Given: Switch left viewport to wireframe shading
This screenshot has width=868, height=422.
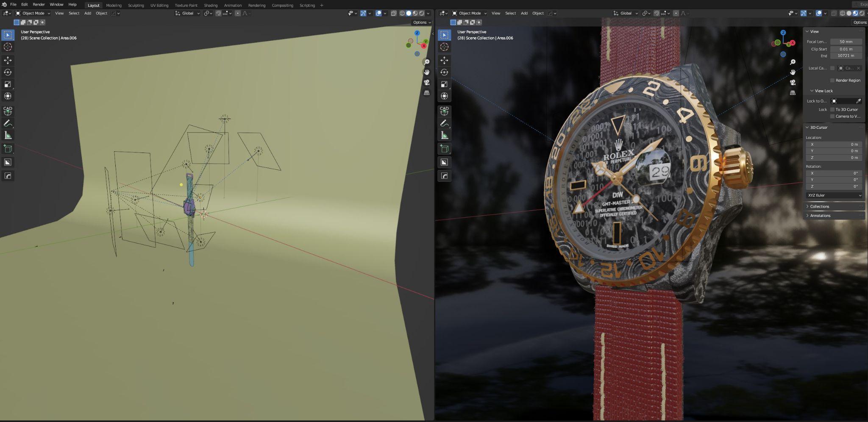Looking at the screenshot, I should (402, 13).
